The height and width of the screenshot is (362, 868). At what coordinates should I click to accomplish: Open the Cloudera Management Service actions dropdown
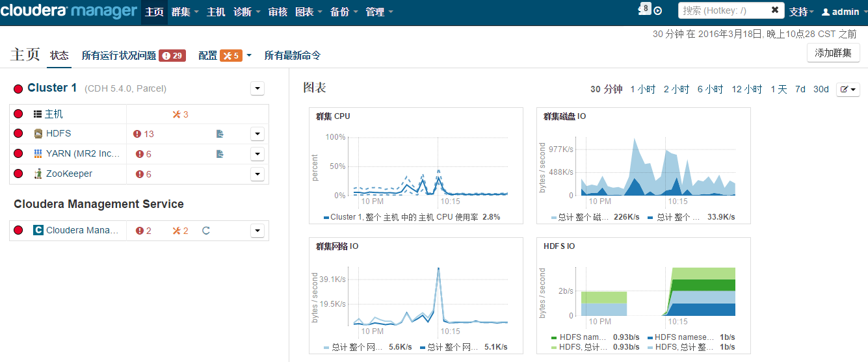tap(257, 230)
